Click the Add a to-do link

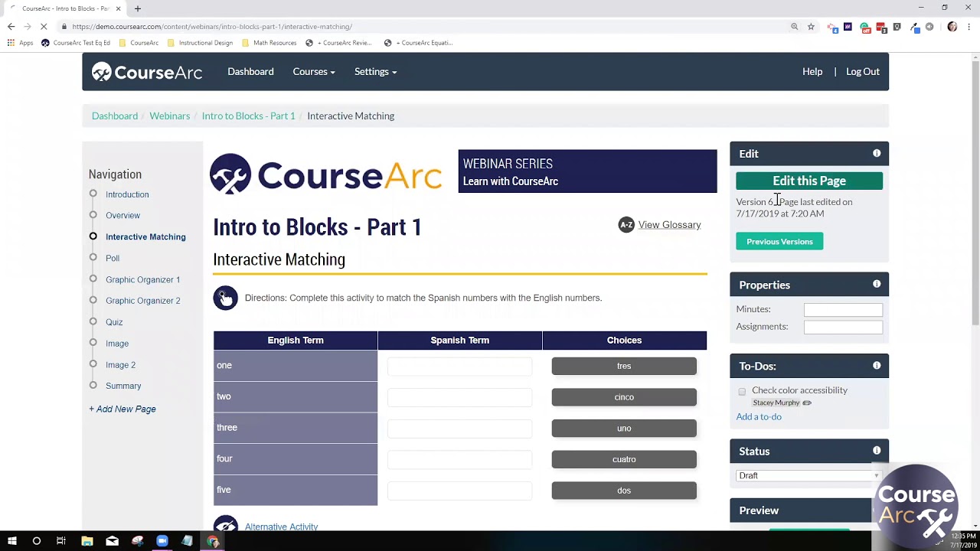(x=759, y=416)
